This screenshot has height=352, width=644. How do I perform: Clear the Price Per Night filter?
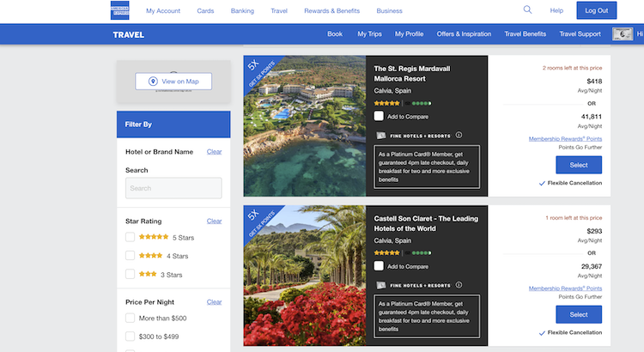pyautogui.click(x=214, y=302)
